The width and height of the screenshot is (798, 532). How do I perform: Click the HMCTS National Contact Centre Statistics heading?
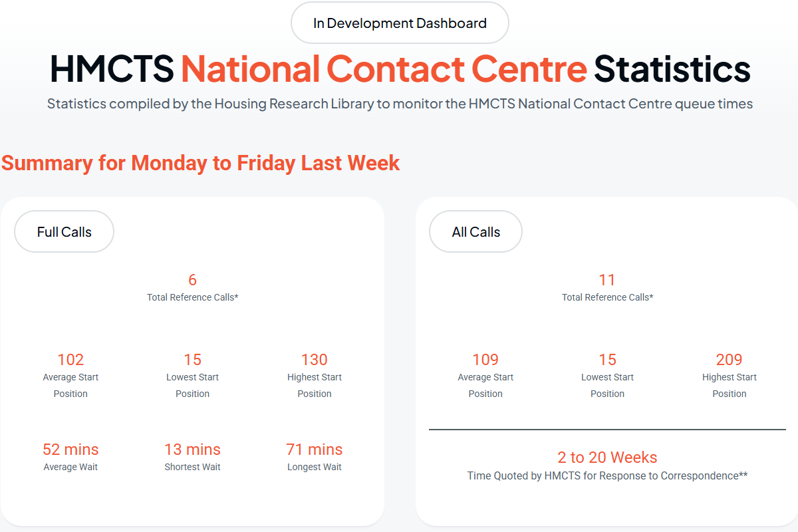pos(400,68)
